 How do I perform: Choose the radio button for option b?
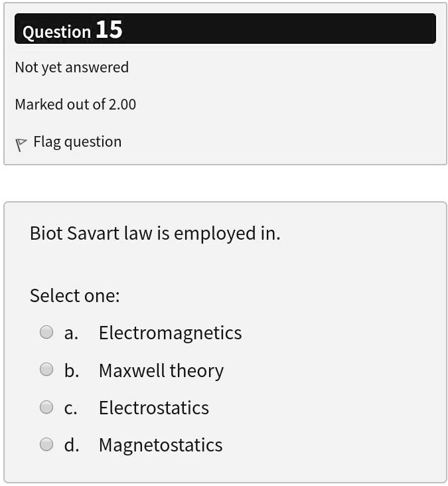(46, 369)
